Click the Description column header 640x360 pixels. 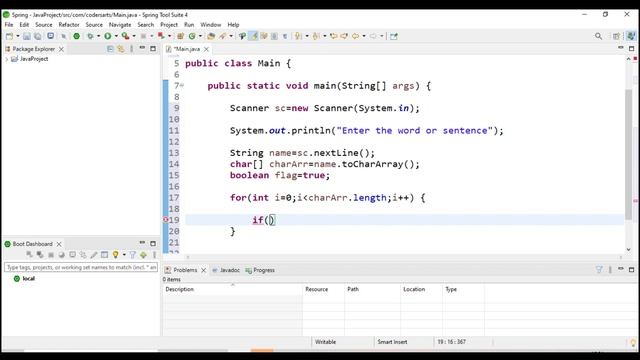(x=232, y=289)
